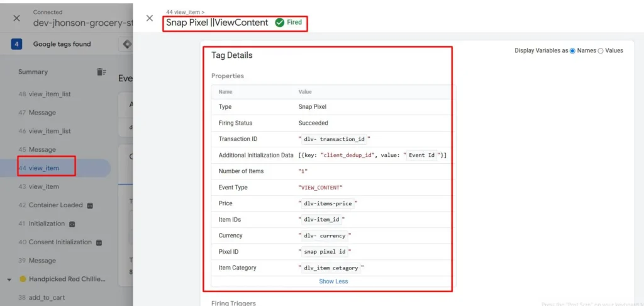Select event 41 Initialization

coord(42,224)
